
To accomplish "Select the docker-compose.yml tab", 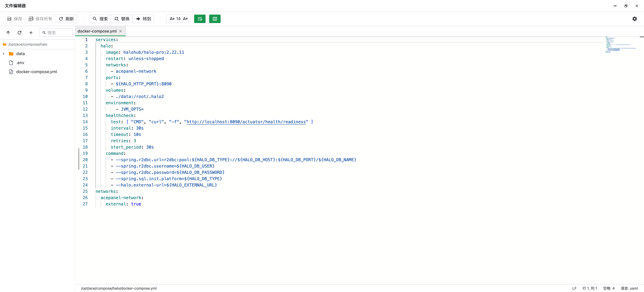I will point(97,31).
